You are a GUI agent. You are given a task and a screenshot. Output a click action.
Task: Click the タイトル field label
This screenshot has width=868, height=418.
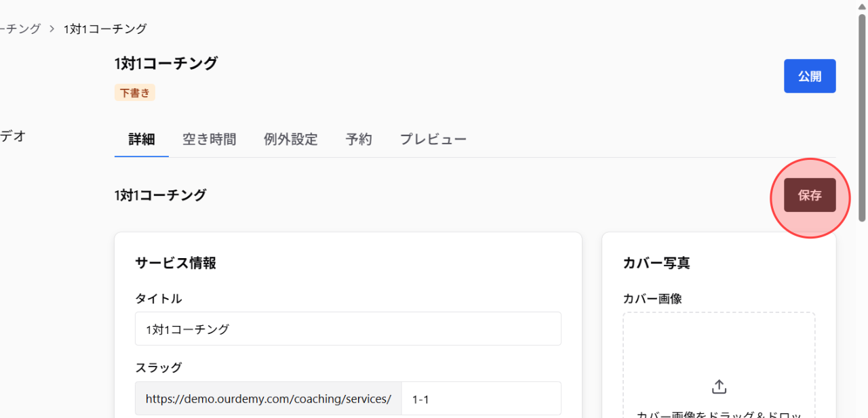pyautogui.click(x=159, y=298)
